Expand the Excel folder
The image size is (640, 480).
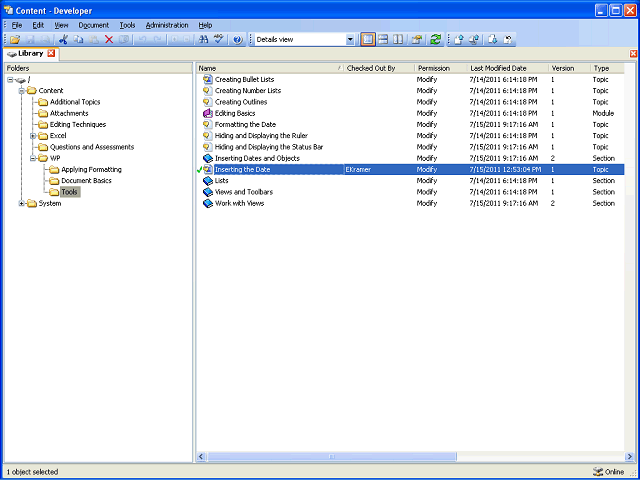point(33,136)
